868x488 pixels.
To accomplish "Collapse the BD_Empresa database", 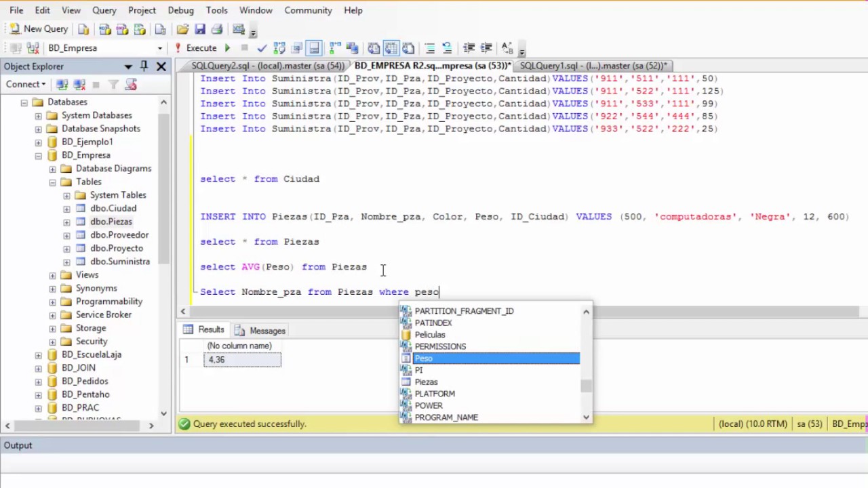I will pyautogui.click(x=38, y=156).
